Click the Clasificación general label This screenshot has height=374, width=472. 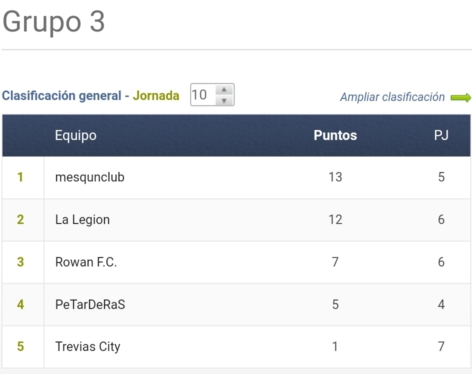pos(62,96)
